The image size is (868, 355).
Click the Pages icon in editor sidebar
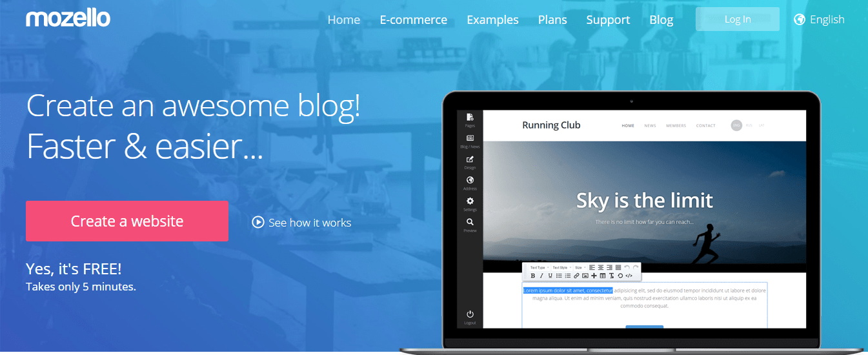tap(470, 117)
